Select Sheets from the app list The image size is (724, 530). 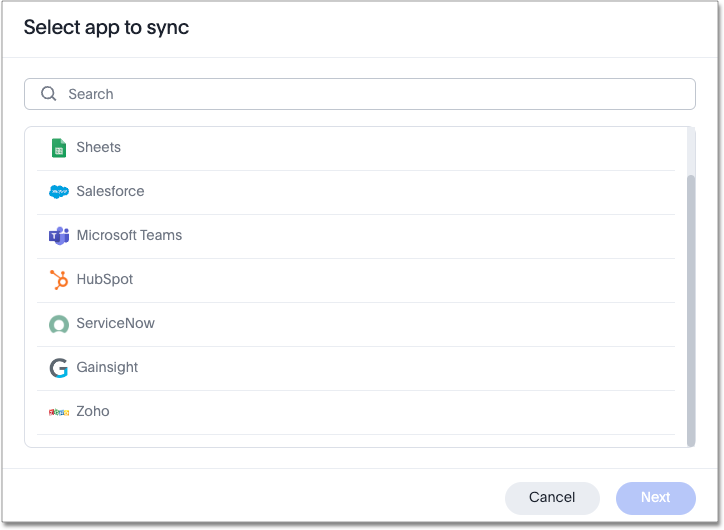(99, 148)
